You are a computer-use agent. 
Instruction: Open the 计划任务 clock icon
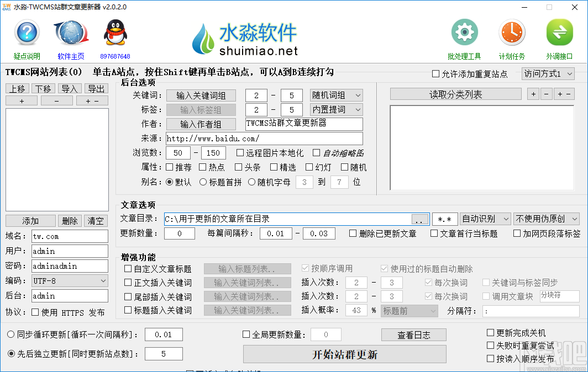click(x=511, y=32)
